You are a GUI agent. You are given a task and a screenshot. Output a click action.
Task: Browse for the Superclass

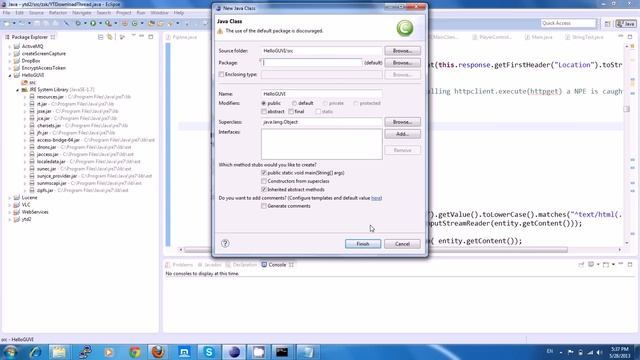coord(402,122)
